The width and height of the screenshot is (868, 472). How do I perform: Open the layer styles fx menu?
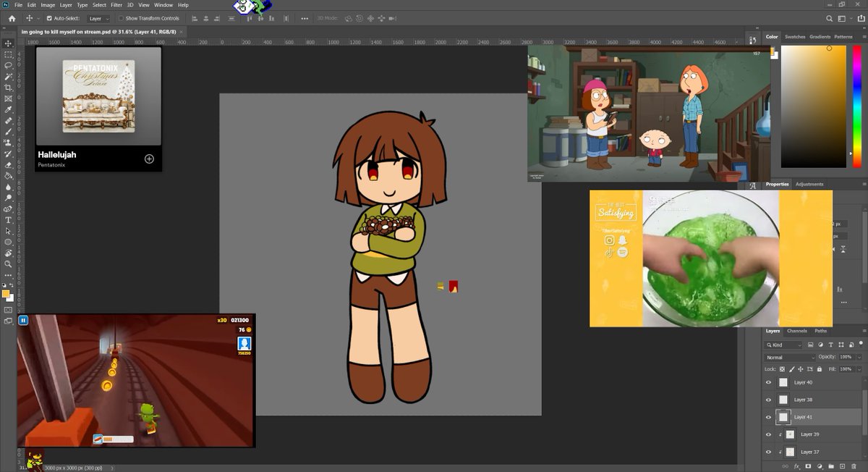[796, 466]
